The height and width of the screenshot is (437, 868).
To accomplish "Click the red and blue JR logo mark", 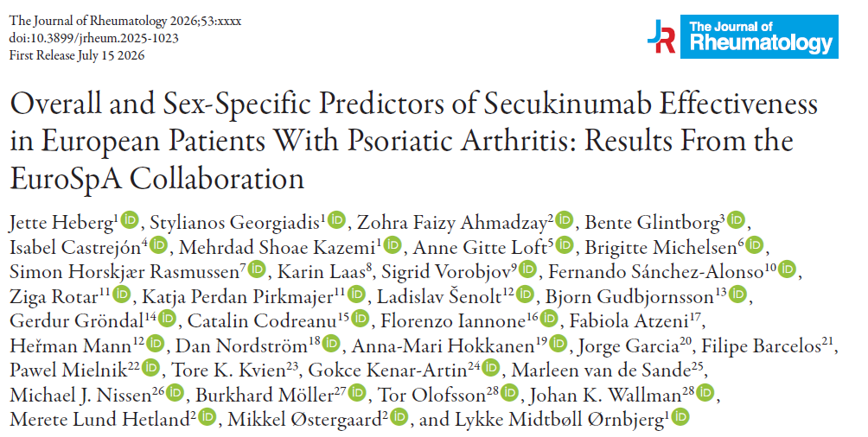I will 661,36.
